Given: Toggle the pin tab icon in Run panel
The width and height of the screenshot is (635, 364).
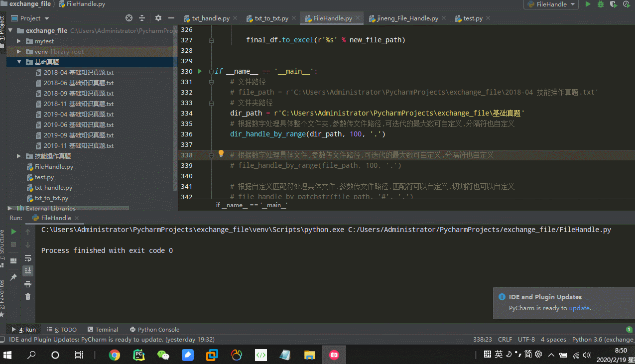Looking at the screenshot, I should tap(13, 277).
